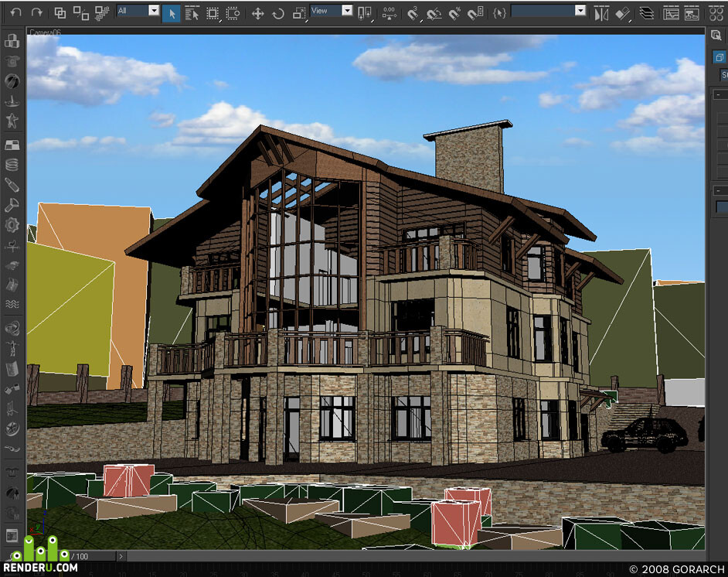Open the View coordinate system dropdown

(x=331, y=10)
